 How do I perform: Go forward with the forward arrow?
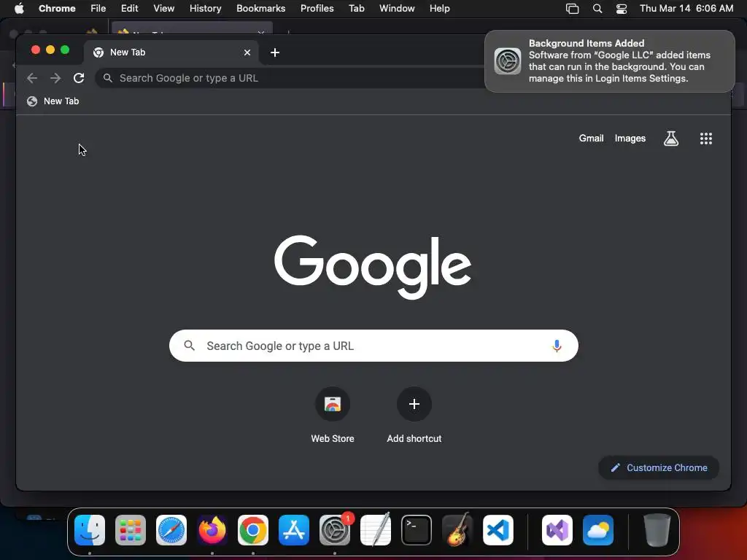[55, 78]
